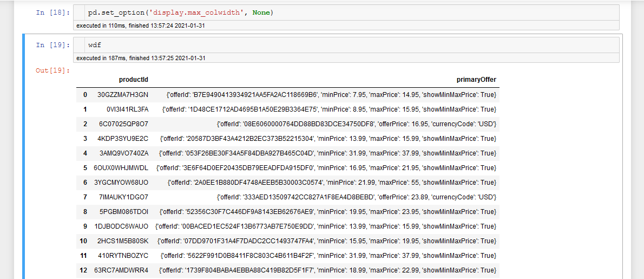The height and width of the screenshot is (279, 644).
Task: Click row index 7 in dataframe
Action: [85, 197]
